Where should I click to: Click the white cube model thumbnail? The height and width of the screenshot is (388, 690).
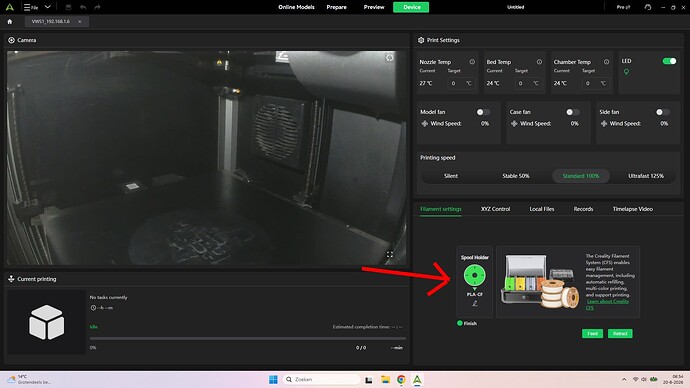[46, 322]
